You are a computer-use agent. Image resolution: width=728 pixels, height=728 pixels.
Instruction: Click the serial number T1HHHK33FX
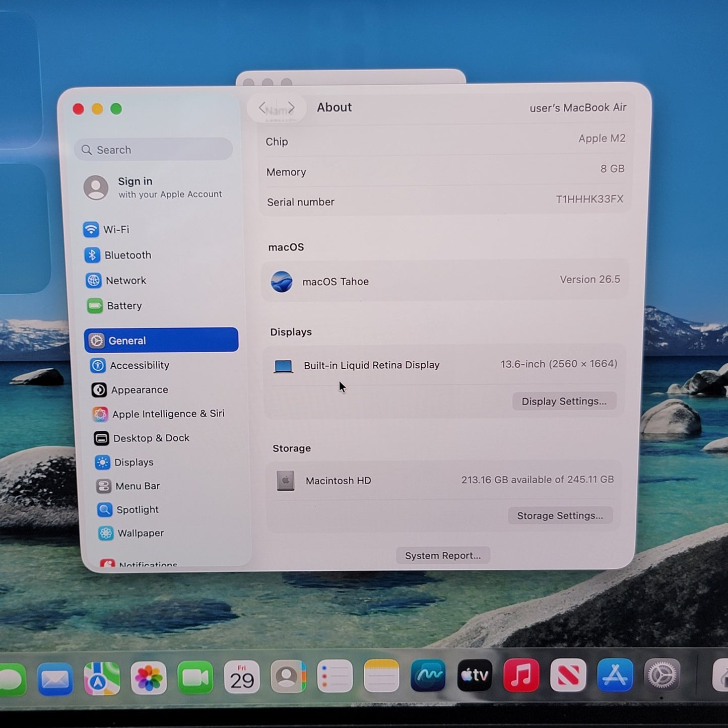(589, 199)
